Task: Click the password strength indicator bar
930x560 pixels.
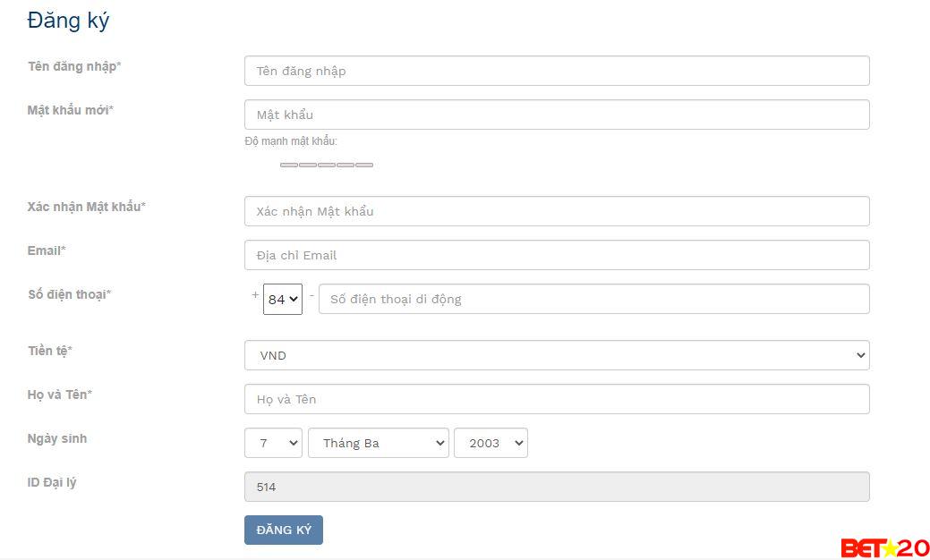Action: 326,165
